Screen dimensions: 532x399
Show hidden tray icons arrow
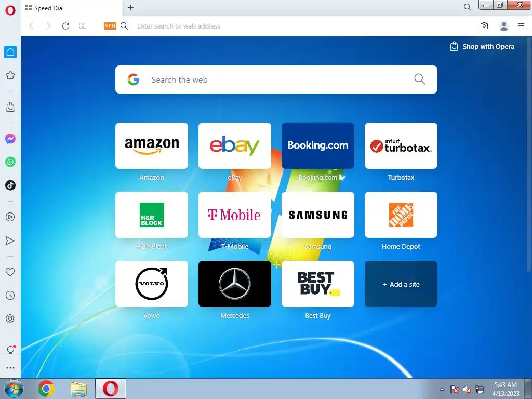coord(442,389)
